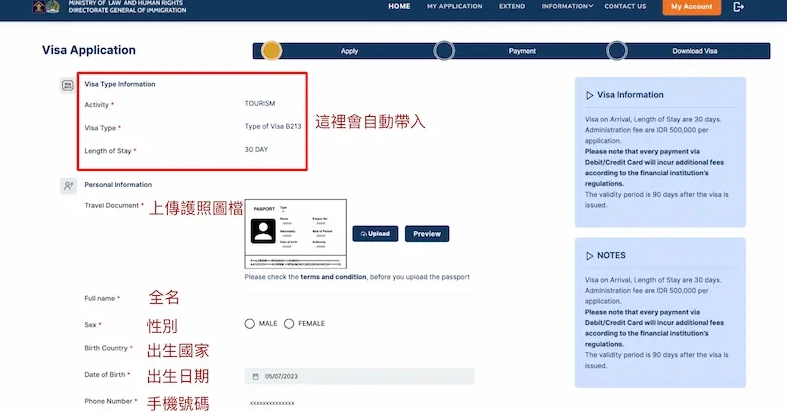Go to HOME in navigation bar
The height and width of the screenshot is (412, 787).
pos(399,7)
